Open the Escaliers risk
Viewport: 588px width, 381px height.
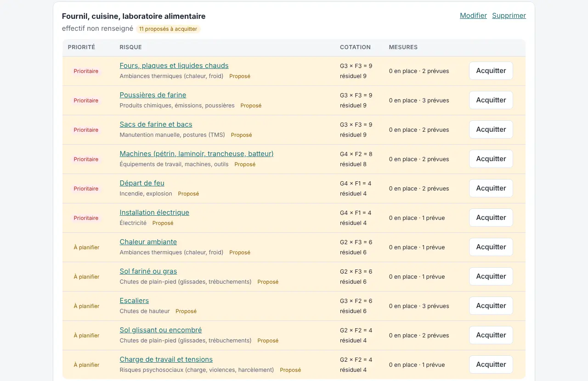134,301
